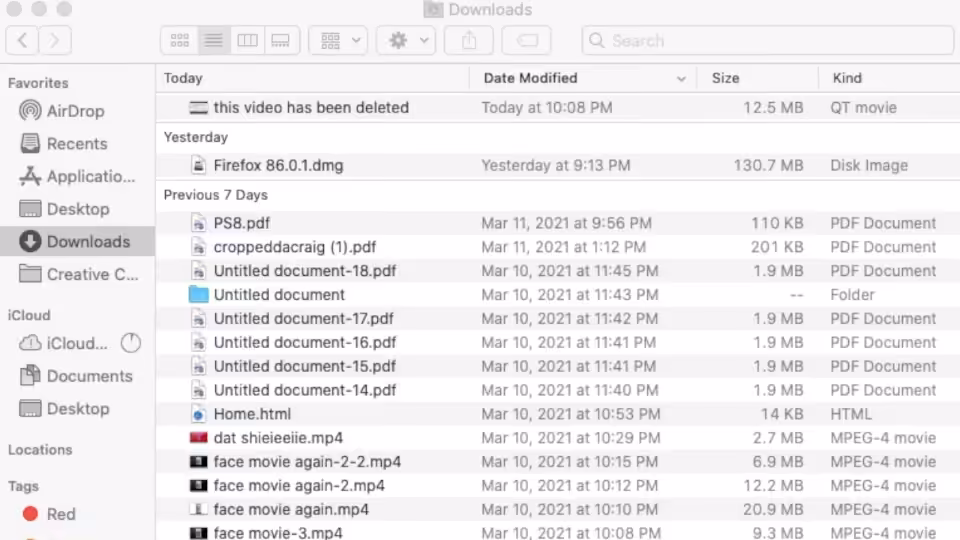The image size is (960, 540).
Task: Click Mar 10, 2021 at 10:53 PM date
Action: point(571,414)
